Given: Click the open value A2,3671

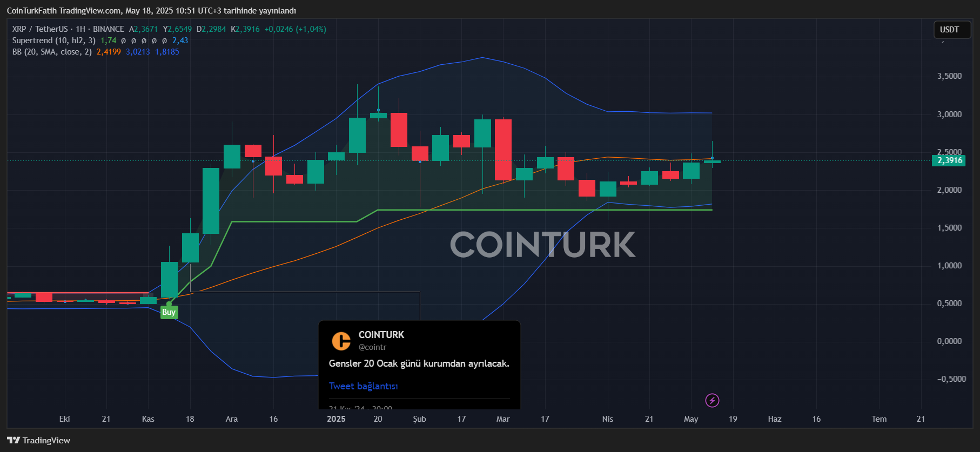Looking at the screenshot, I should (144, 29).
